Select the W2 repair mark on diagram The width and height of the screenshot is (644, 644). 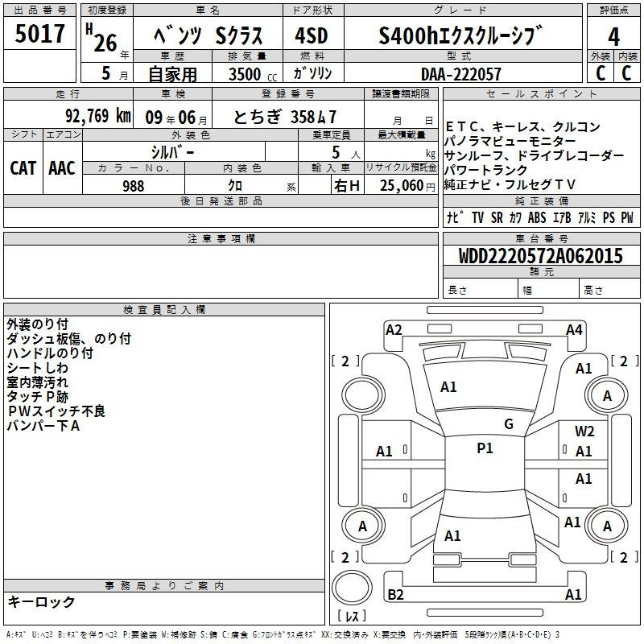[x=584, y=431]
